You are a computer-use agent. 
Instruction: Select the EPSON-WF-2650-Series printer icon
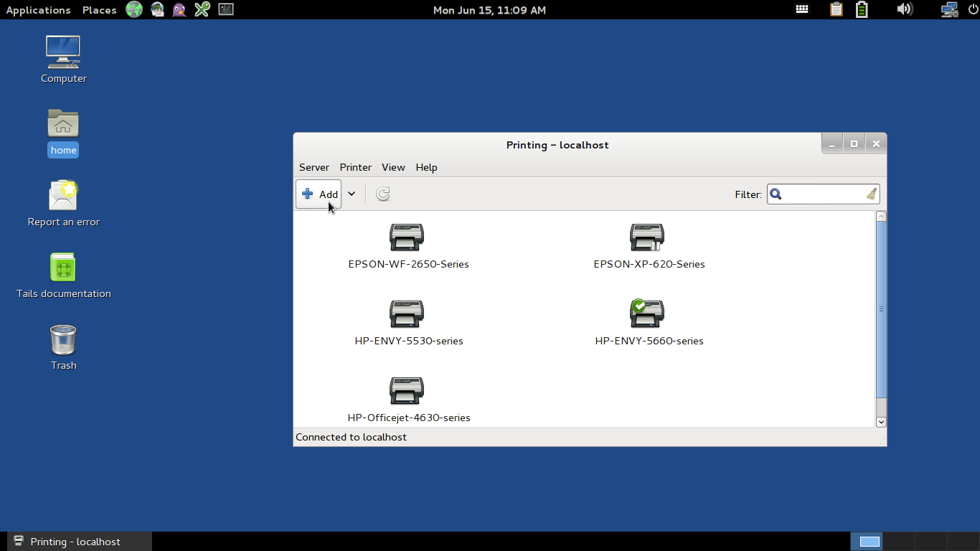pyautogui.click(x=407, y=237)
